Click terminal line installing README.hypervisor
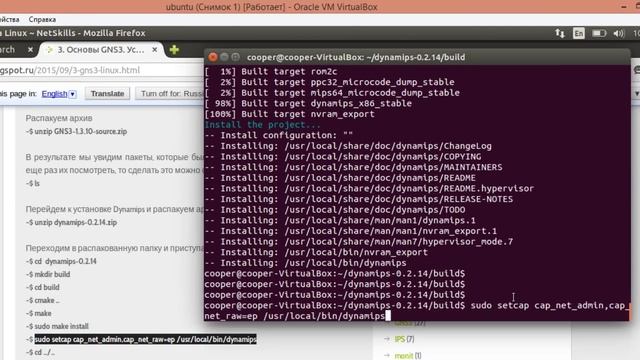Image resolution: width=640 pixels, height=360 pixels. tap(369, 188)
